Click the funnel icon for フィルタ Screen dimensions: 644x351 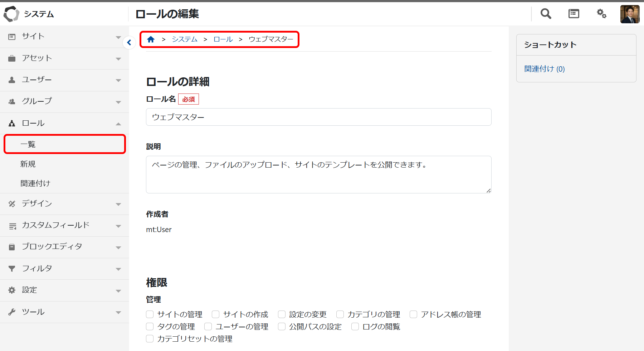pyautogui.click(x=12, y=269)
